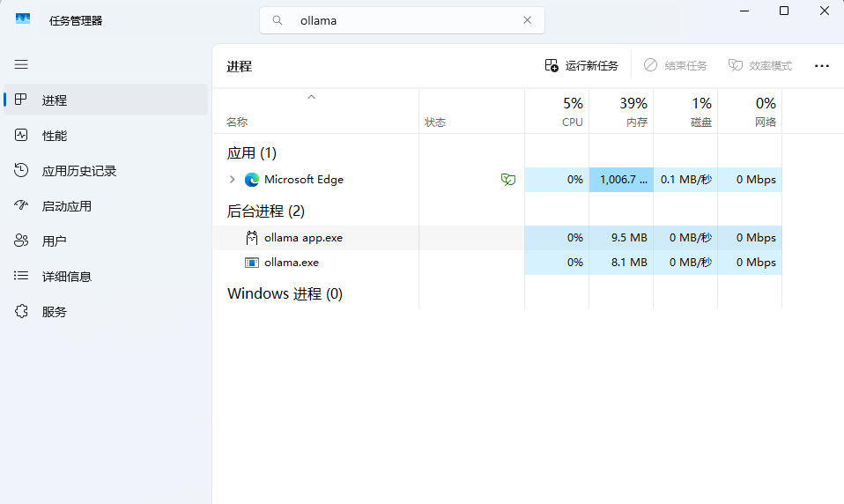Click Edge CPU value 0%
The width and height of the screenshot is (844, 504).
pyautogui.click(x=557, y=180)
